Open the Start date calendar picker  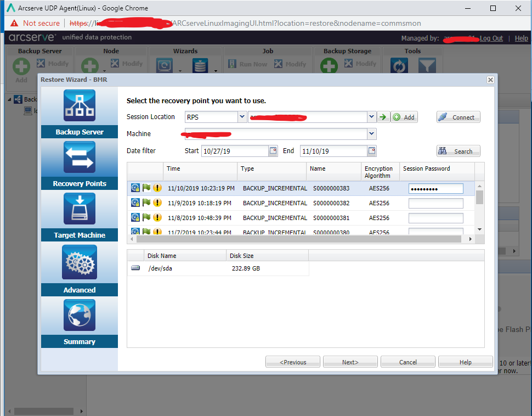click(x=273, y=151)
